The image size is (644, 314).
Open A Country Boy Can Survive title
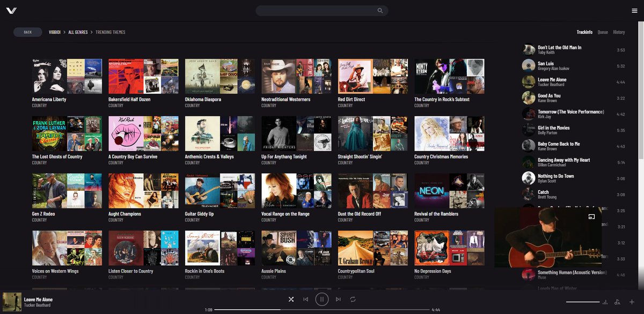tap(133, 157)
